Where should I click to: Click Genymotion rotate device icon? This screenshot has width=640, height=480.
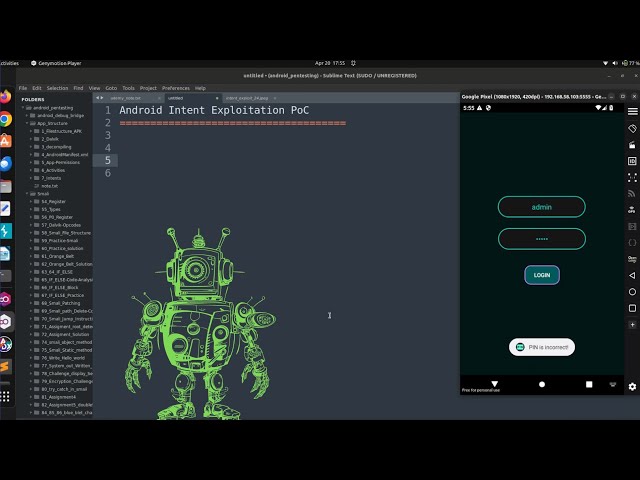pos(632,129)
